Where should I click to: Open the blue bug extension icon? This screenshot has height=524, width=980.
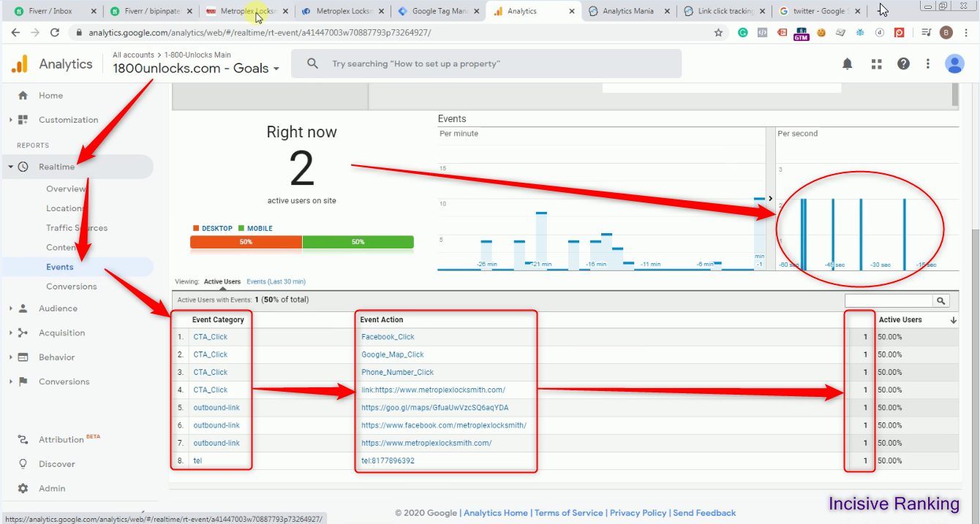click(860, 33)
